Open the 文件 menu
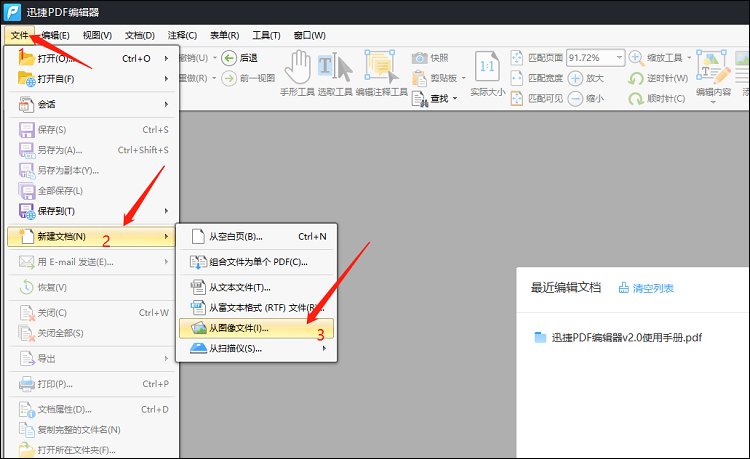 (20, 35)
